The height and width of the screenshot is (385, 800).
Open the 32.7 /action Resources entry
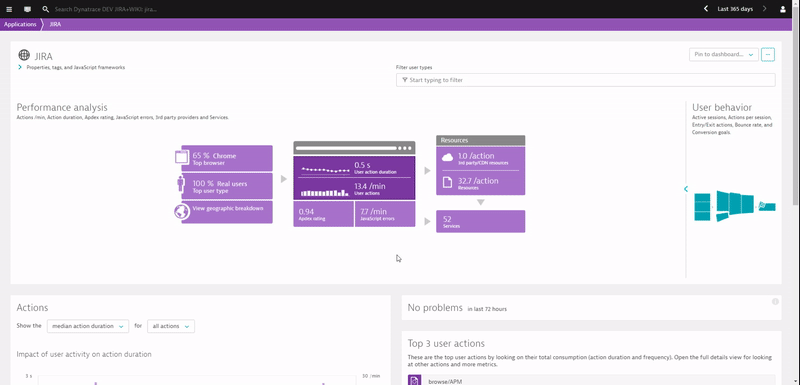(x=480, y=183)
